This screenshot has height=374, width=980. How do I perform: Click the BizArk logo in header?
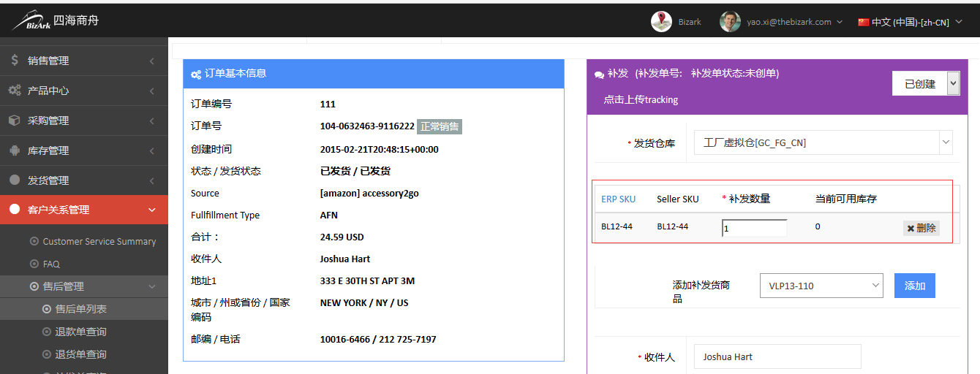55,21
